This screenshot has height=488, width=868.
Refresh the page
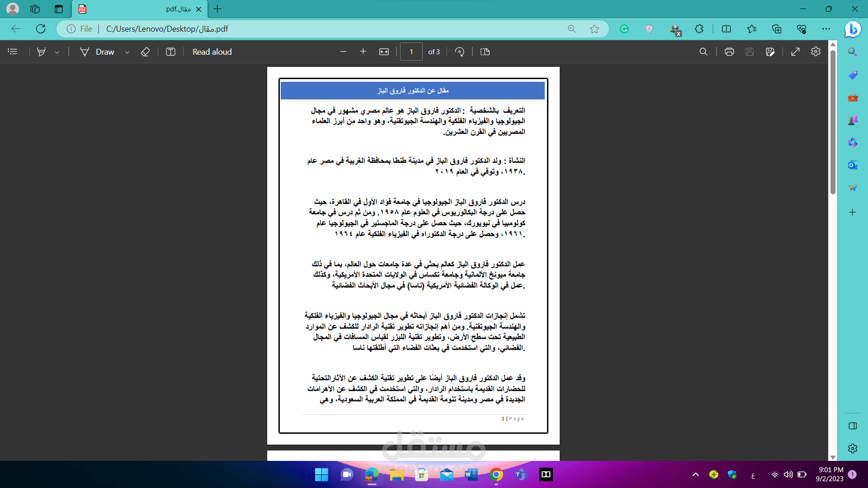pos(41,29)
